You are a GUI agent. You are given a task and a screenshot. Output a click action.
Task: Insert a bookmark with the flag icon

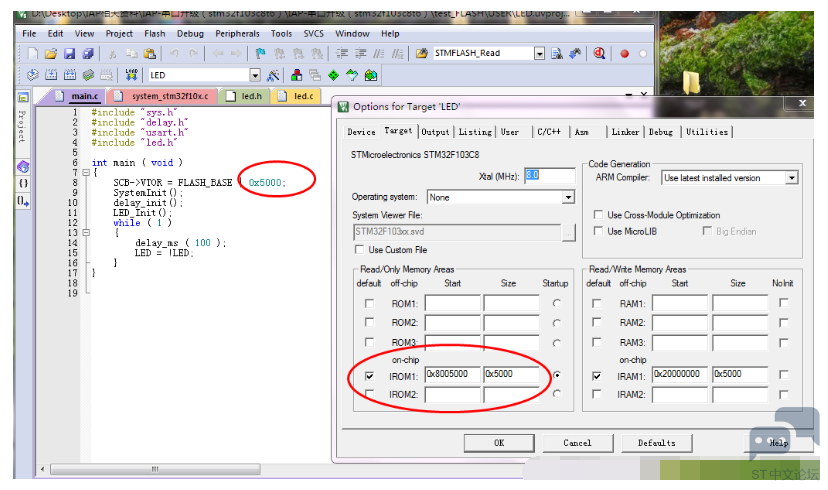pos(260,53)
